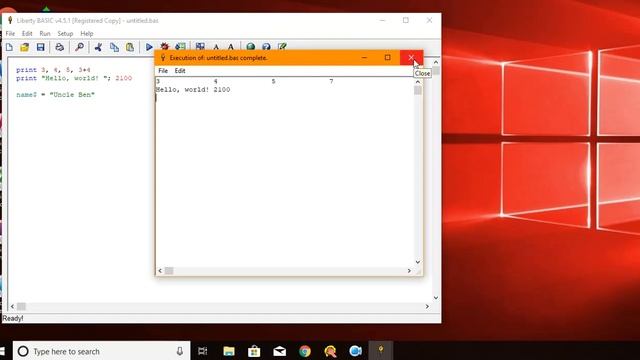
Task: Start the debugger with the red bug icon
Action: pos(164,46)
